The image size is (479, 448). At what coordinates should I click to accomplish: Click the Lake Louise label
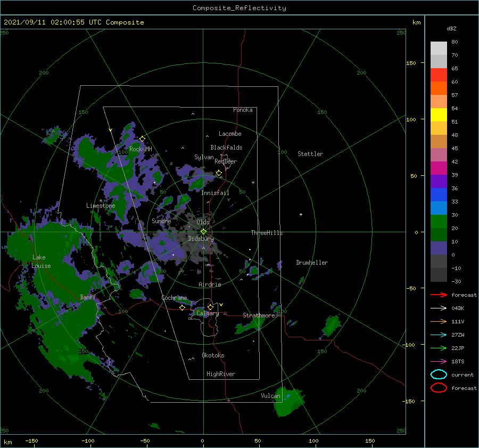(41, 262)
